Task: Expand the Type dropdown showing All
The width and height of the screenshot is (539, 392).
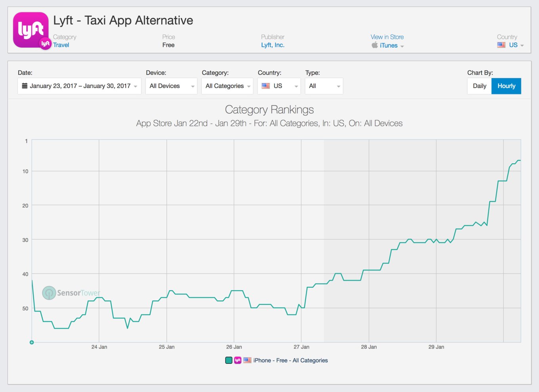Action: [x=324, y=86]
